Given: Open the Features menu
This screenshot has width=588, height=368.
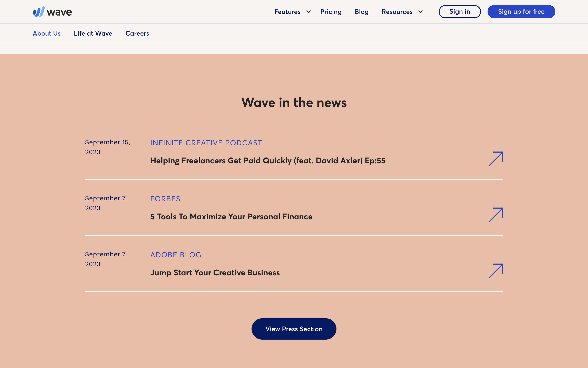Looking at the screenshot, I should (287, 12).
